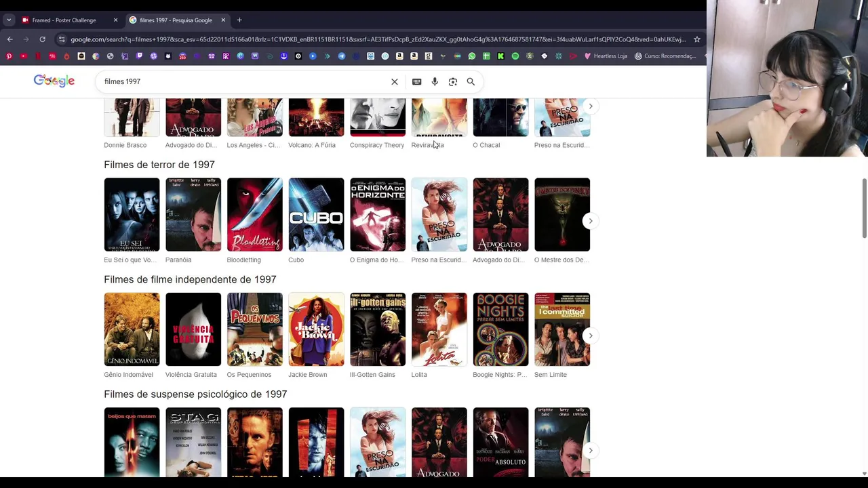
Task: Open the tab search dropdown arrow
Action: click(9, 20)
